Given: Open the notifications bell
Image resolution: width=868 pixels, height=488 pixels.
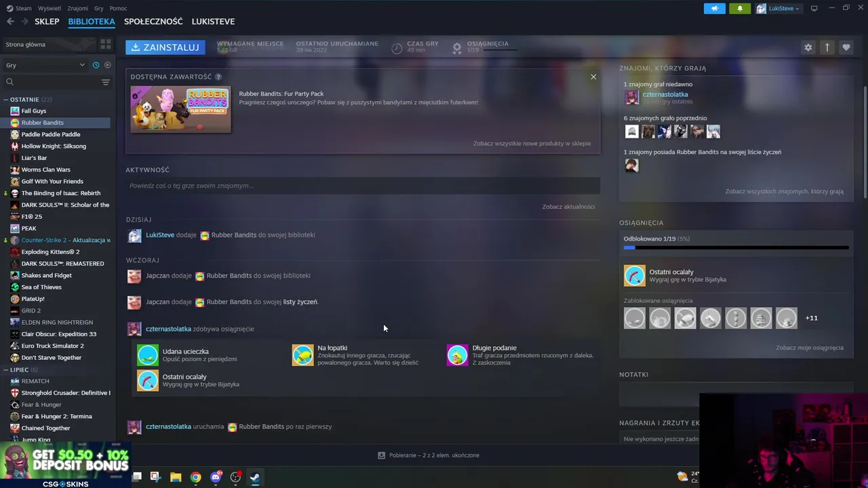Looking at the screenshot, I should [740, 8].
